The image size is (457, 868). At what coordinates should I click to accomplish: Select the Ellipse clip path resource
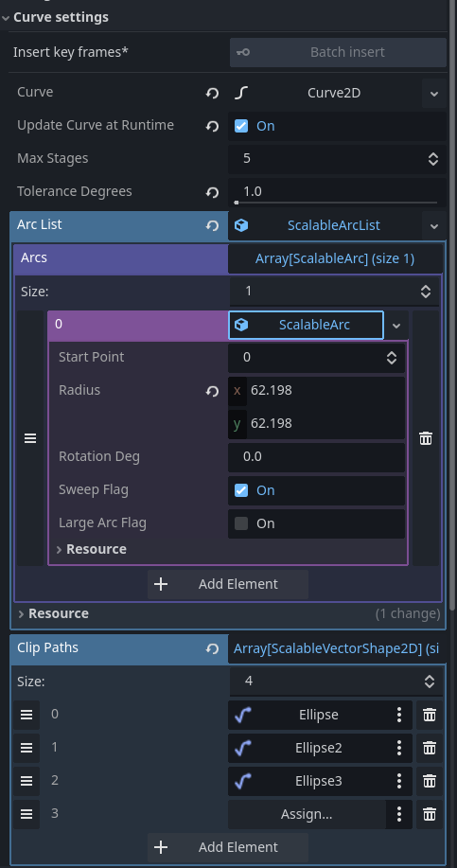(308, 716)
